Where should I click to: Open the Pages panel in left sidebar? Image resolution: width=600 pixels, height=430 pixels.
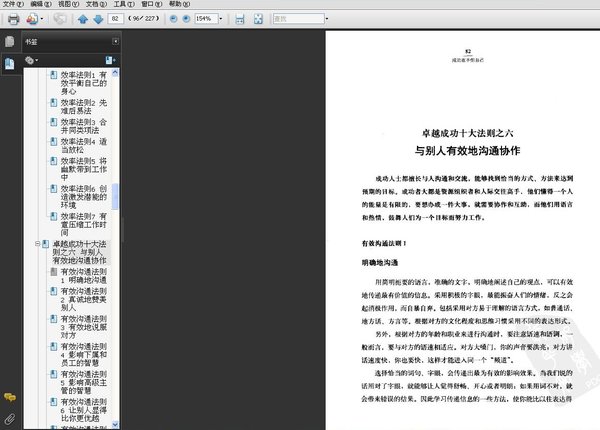(x=10, y=41)
